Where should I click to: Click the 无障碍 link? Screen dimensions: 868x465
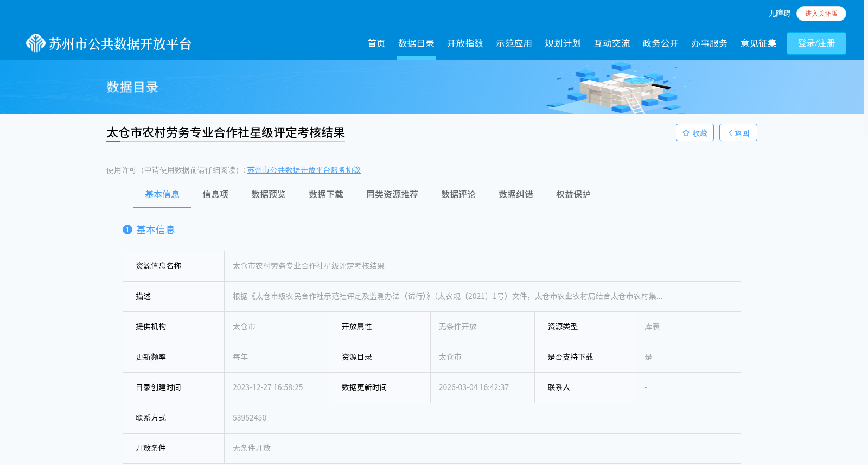click(x=779, y=14)
